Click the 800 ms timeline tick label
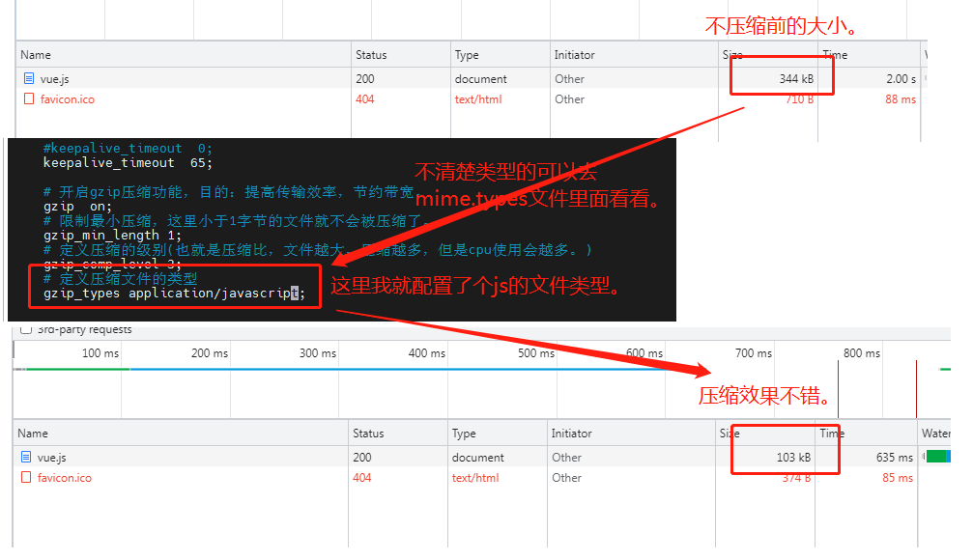973x560 pixels. 862,352
